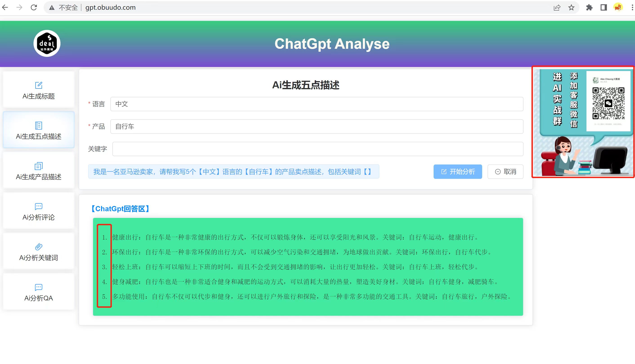The image size is (635, 364).
Task: Click the deal logo in the header
Action: tap(47, 44)
